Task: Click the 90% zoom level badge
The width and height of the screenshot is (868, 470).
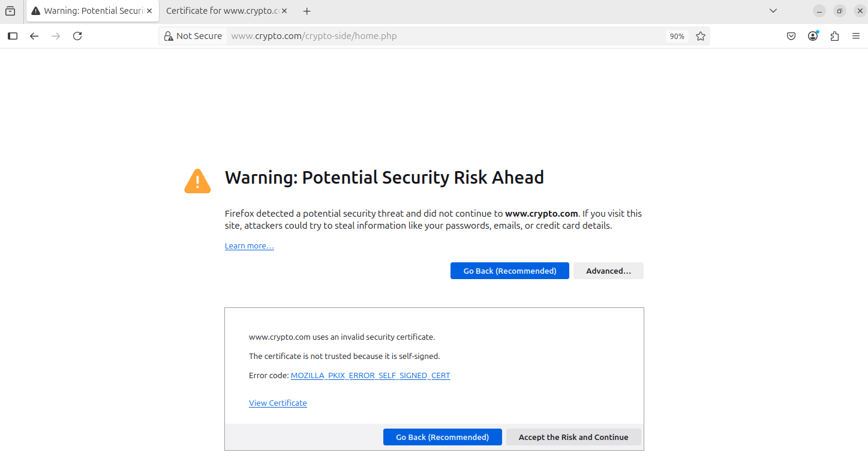Action: 677,37
